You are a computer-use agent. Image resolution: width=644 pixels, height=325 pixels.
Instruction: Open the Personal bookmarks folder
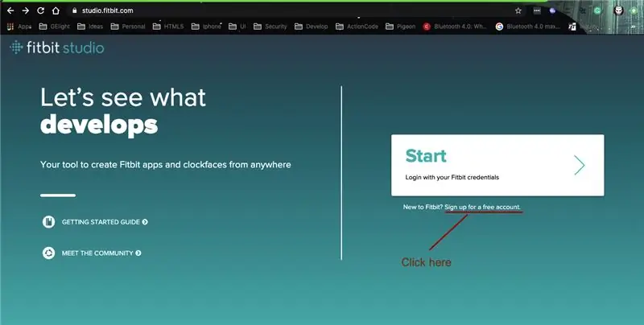pos(128,27)
